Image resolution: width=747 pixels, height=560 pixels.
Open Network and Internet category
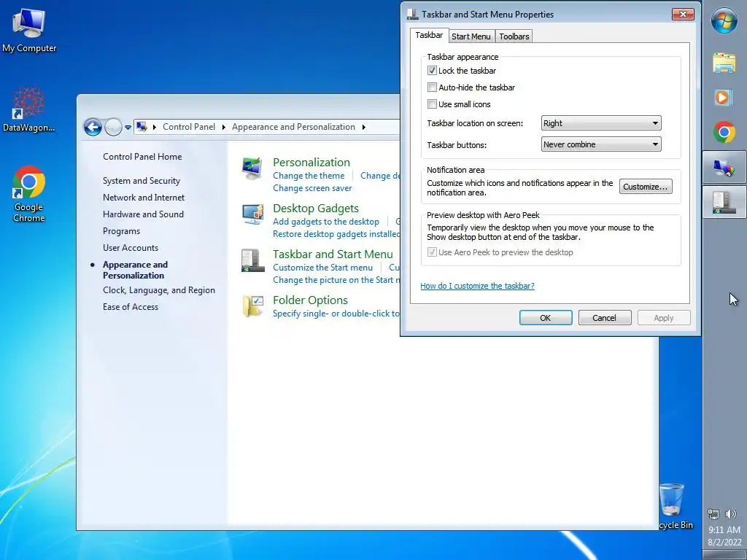[144, 197]
